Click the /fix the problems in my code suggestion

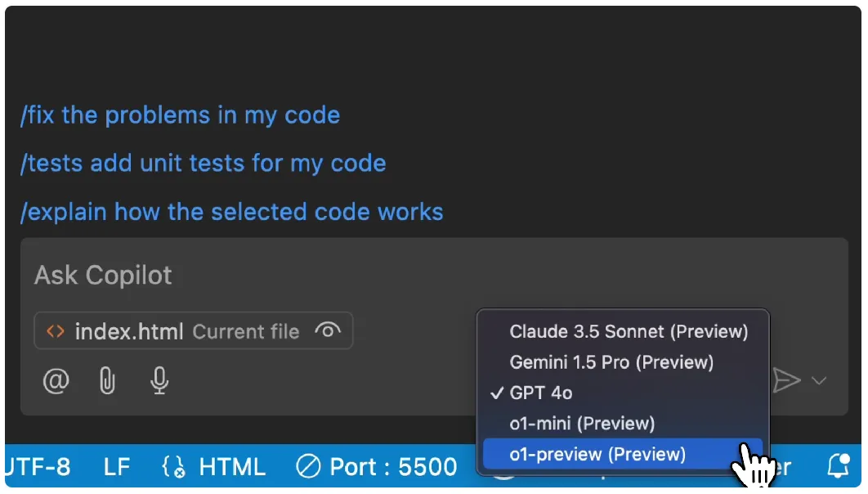coord(180,115)
